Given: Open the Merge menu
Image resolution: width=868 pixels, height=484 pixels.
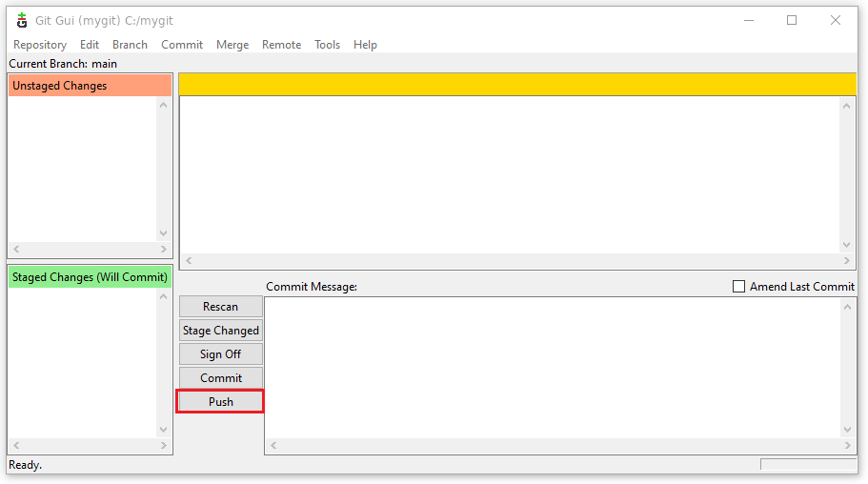Looking at the screenshot, I should [x=232, y=45].
